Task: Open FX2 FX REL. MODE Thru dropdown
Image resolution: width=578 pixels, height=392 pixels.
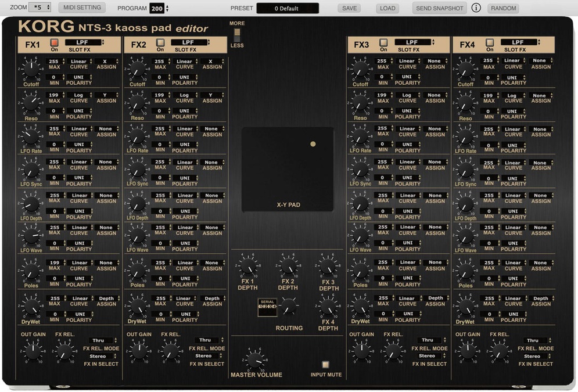Action: click(207, 340)
